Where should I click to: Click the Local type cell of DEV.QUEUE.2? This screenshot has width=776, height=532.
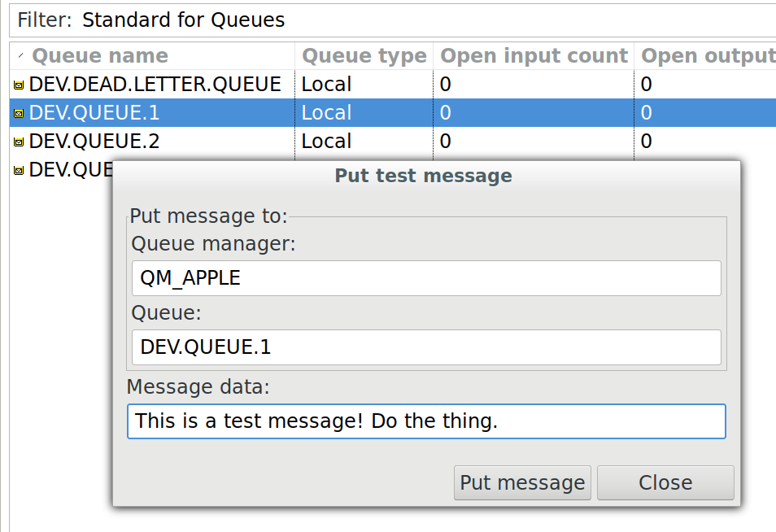coord(326,142)
